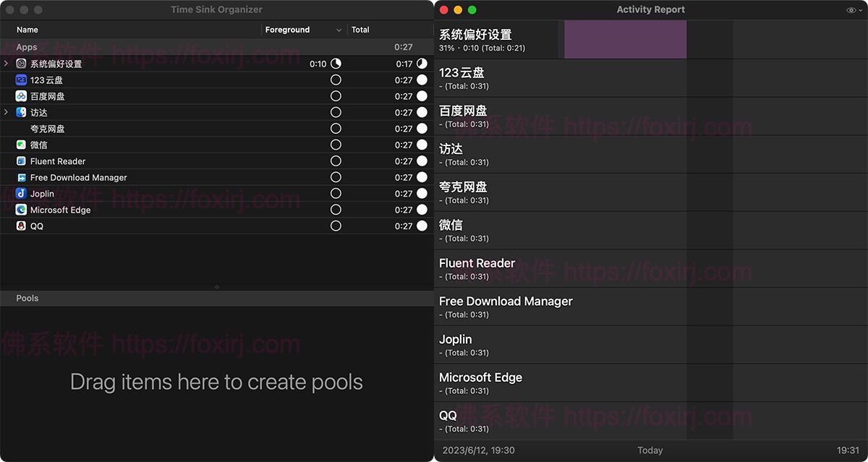
Task: Toggle the Total timer circle for QQ
Action: (420, 226)
